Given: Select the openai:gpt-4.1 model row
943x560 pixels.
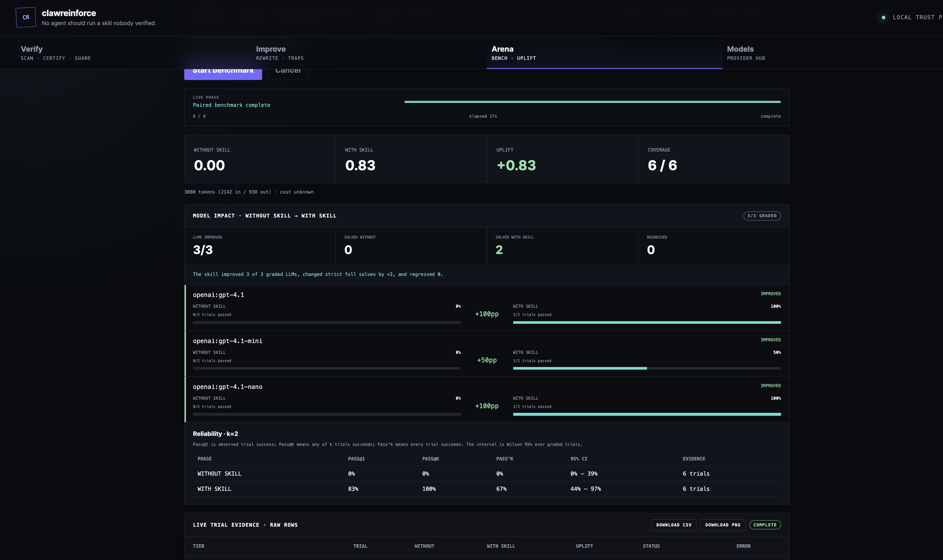Looking at the screenshot, I should 487,308.
